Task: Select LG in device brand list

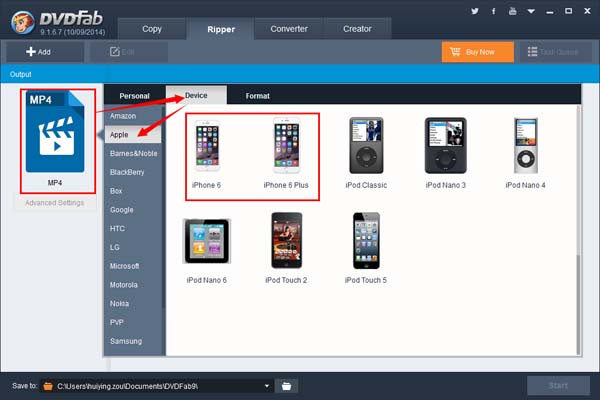Action: click(x=133, y=247)
